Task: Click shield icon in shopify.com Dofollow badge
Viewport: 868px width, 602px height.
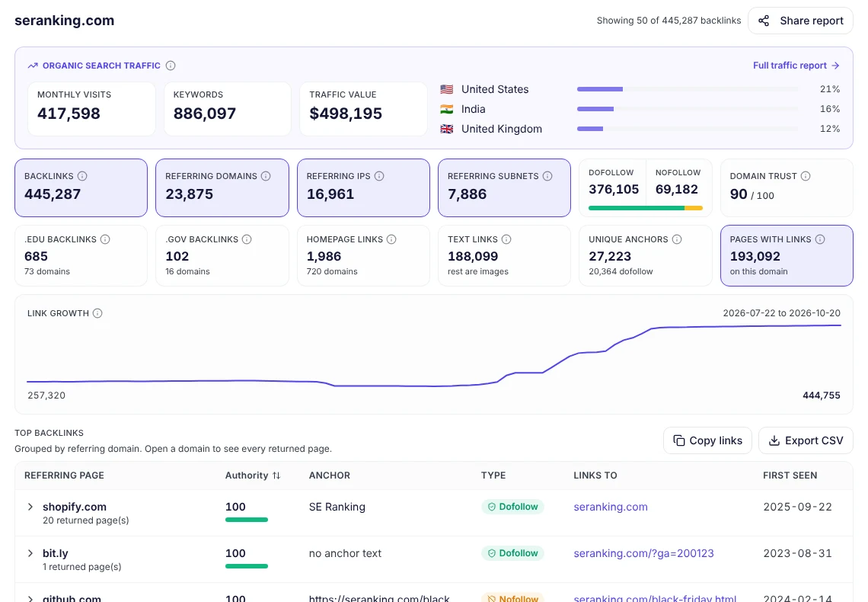Action: coord(492,507)
